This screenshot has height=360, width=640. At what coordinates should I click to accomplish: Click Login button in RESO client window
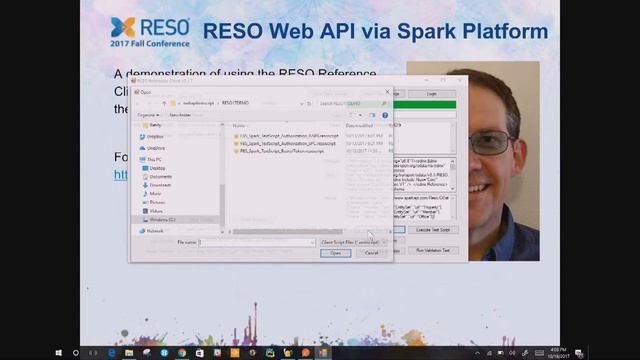[x=432, y=94]
